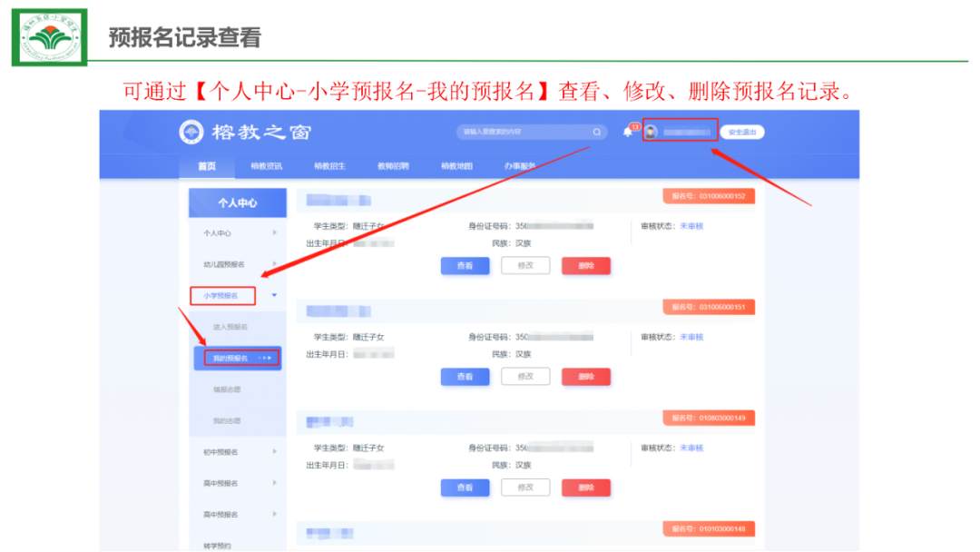Click 删除 for record 010803000149
This screenshot has width=980, height=552.
point(585,488)
